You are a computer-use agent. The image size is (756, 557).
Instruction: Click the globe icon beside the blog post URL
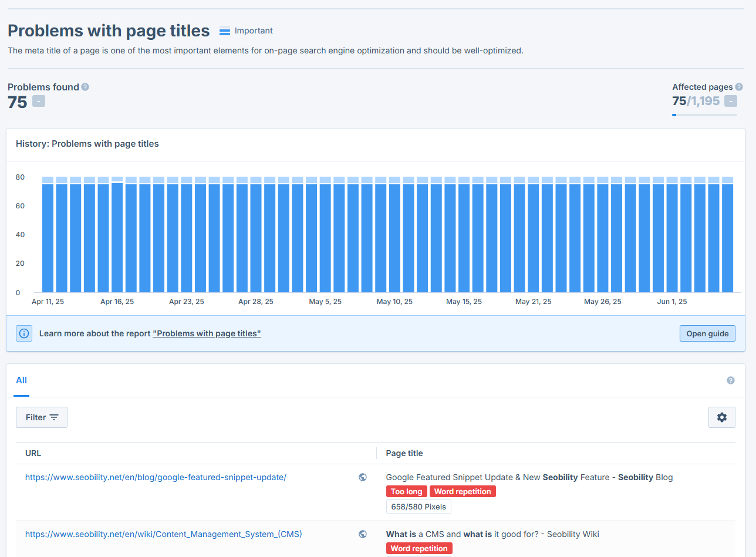[362, 477]
